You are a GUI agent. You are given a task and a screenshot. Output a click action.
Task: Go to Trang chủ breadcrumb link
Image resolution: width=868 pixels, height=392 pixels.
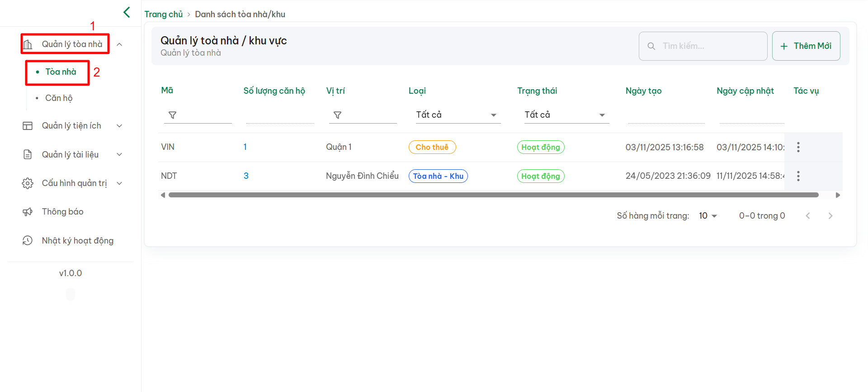tap(163, 14)
